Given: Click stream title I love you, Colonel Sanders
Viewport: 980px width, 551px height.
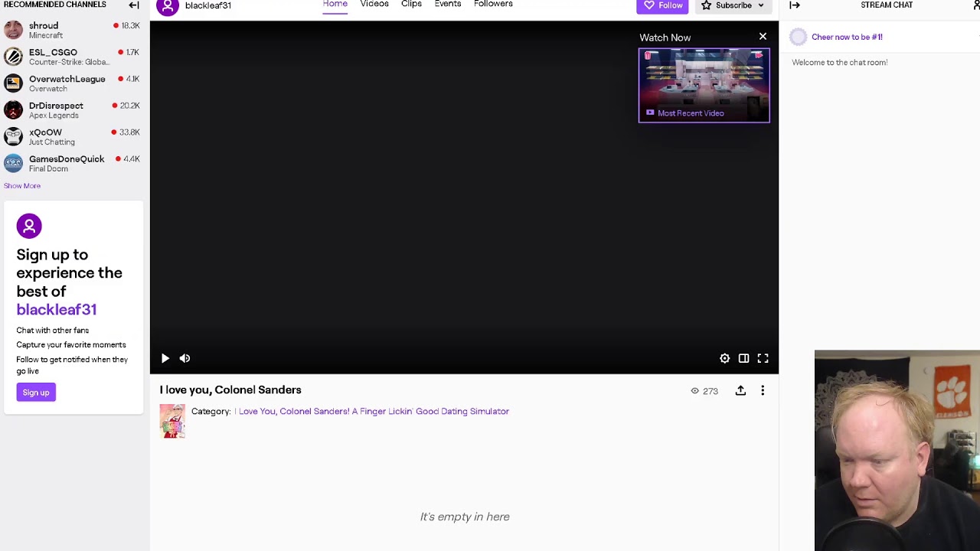Looking at the screenshot, I should tap(230, 390).
